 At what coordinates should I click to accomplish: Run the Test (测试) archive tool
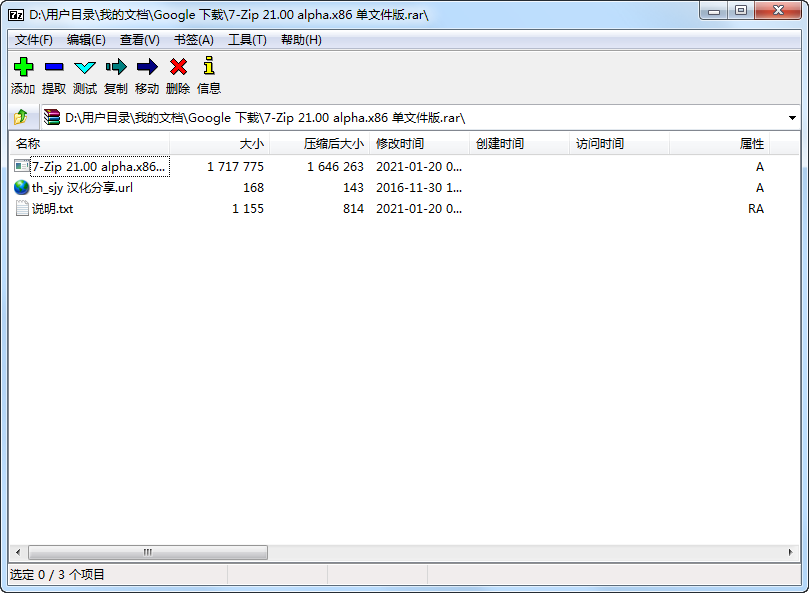[85, 67]
